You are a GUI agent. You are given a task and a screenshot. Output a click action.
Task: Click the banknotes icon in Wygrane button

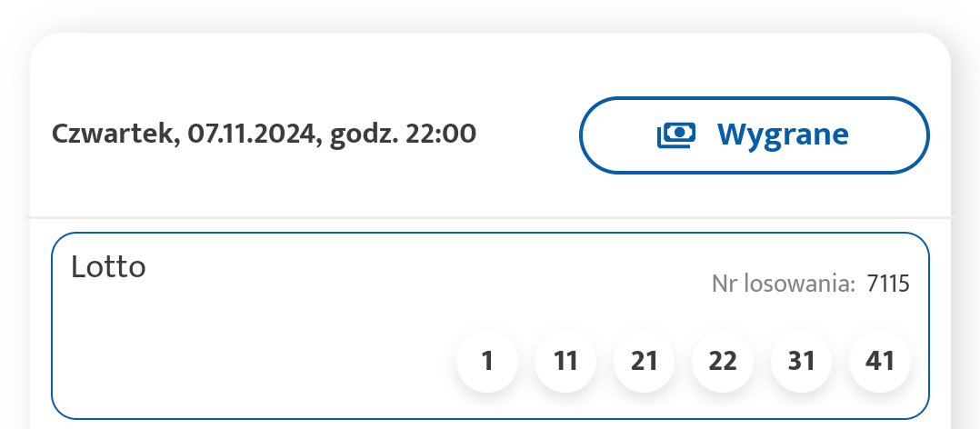click(675, 135)
